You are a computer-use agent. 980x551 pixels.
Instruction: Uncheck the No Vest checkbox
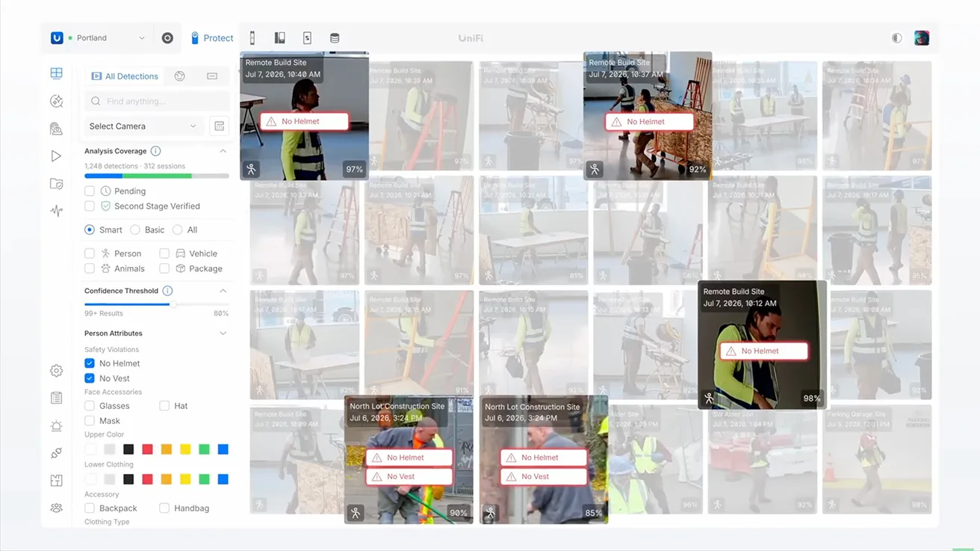[90, 378]
